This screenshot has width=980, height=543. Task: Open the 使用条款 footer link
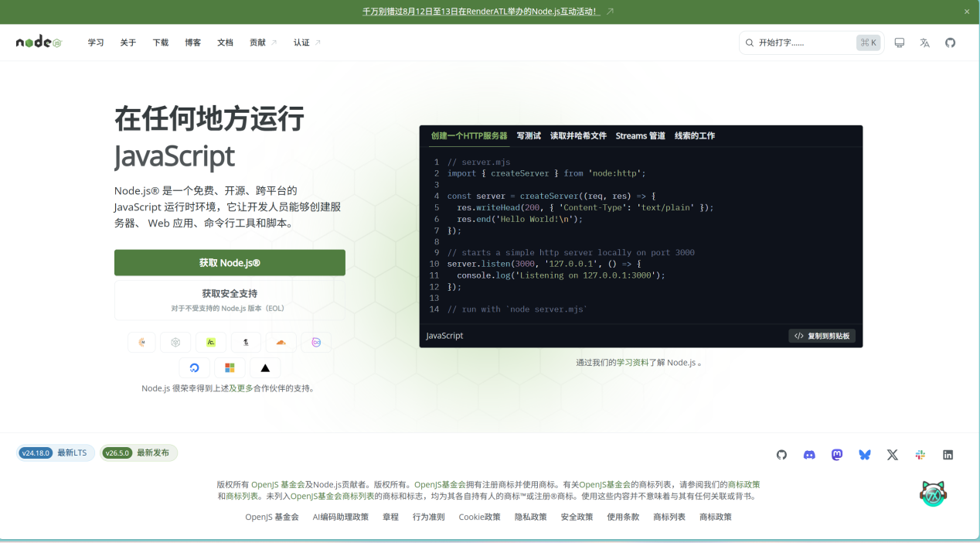[x=624, y=517]
